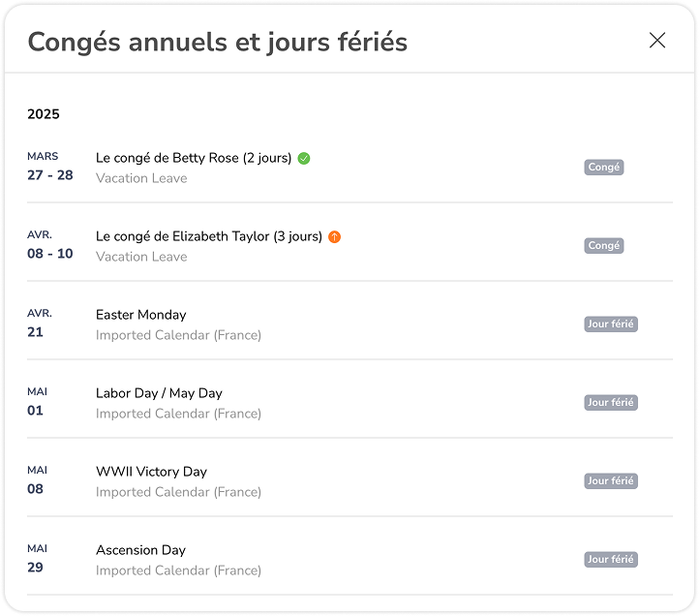
Task: Click the Mars 27 - 28 date label
Action: pyautogui.click(x=50, y=167)
